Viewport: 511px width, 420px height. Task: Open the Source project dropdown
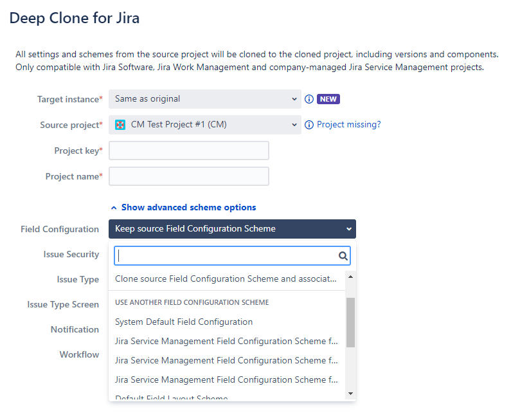tap(204, 125)
